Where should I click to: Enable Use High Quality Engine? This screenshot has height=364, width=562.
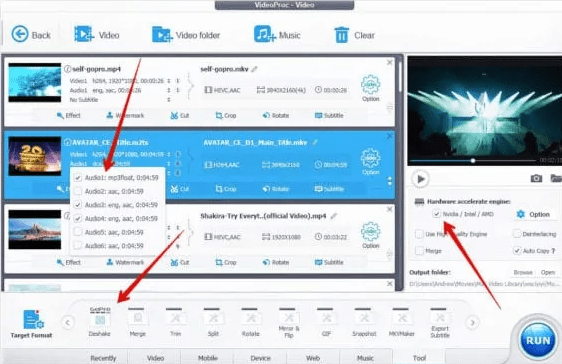(x=419, y=234)
